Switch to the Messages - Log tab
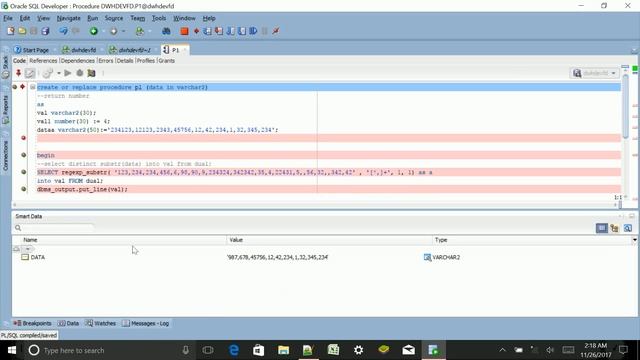This screenshot has height=360, width=640. [145, 323]
